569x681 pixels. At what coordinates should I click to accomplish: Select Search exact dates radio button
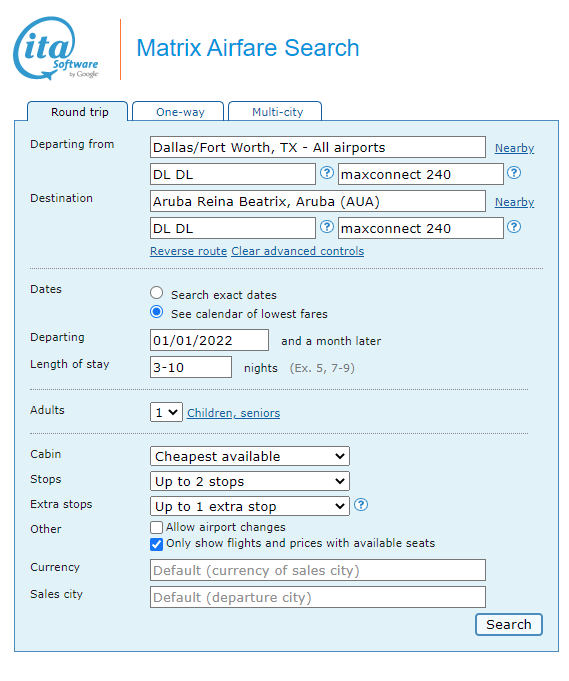[x=157, y=293]
